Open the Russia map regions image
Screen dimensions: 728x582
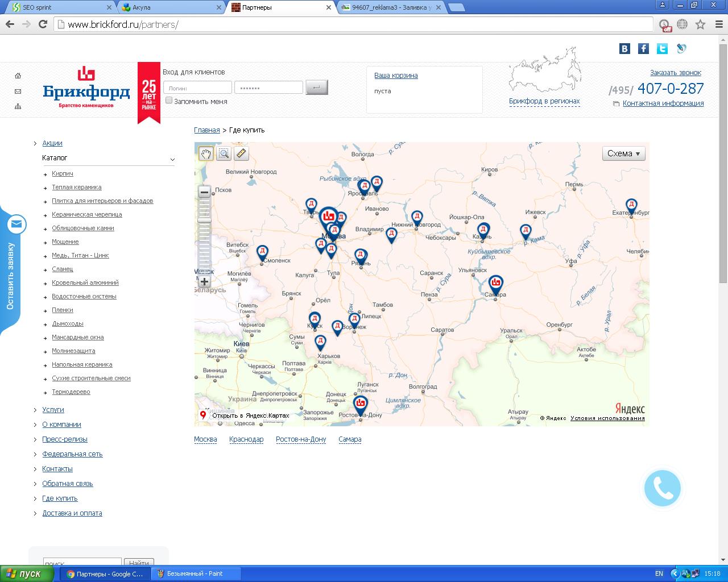545,70
